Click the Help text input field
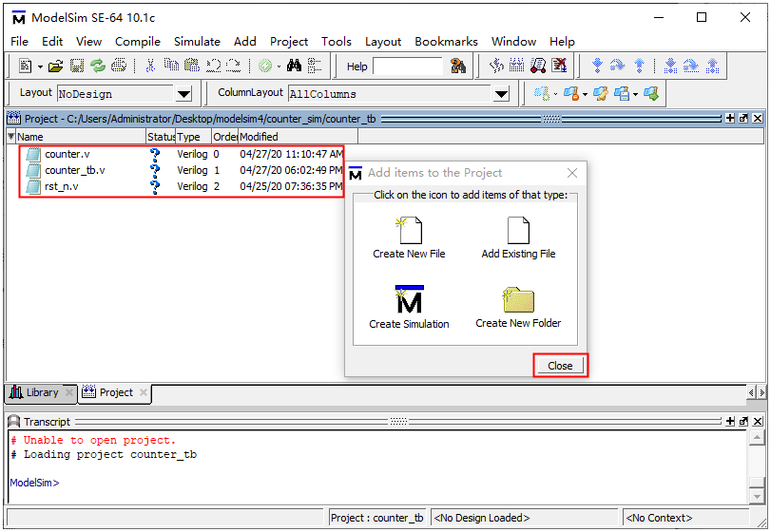The height and width of the screenshot is (532, 771). point(407,66)
